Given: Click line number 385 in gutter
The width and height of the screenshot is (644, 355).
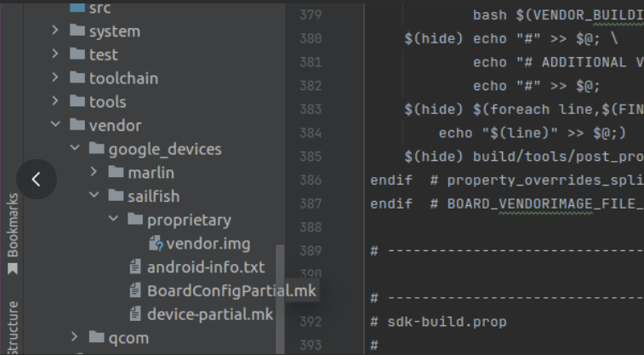Looking at the screenshot, I should point(311,157).
